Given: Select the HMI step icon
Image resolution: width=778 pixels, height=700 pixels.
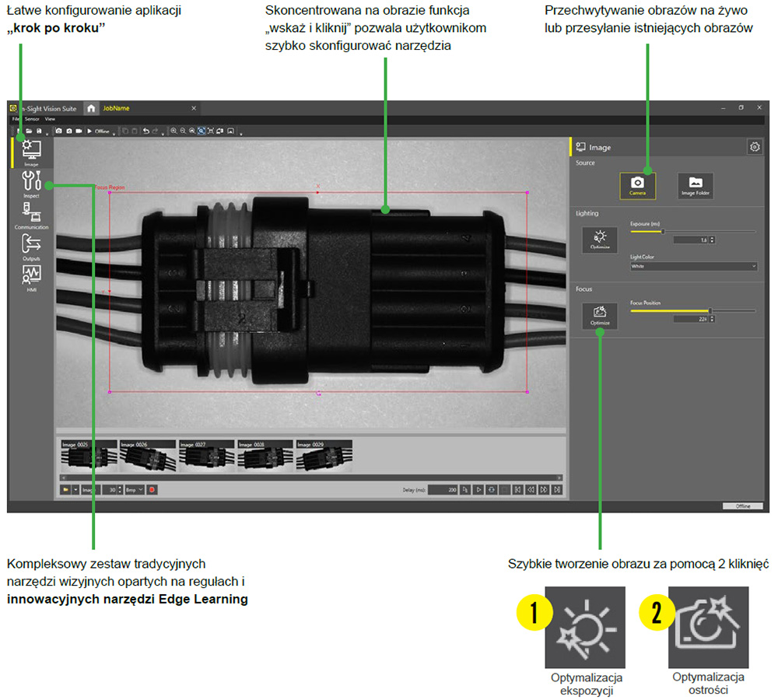Looking at the screenshot, I should click(x=31, y=277).
